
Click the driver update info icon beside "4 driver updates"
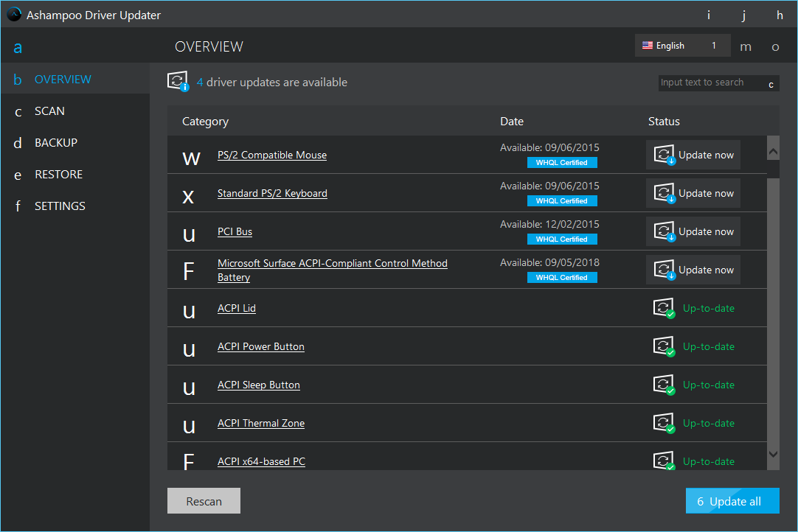point(178,81)
